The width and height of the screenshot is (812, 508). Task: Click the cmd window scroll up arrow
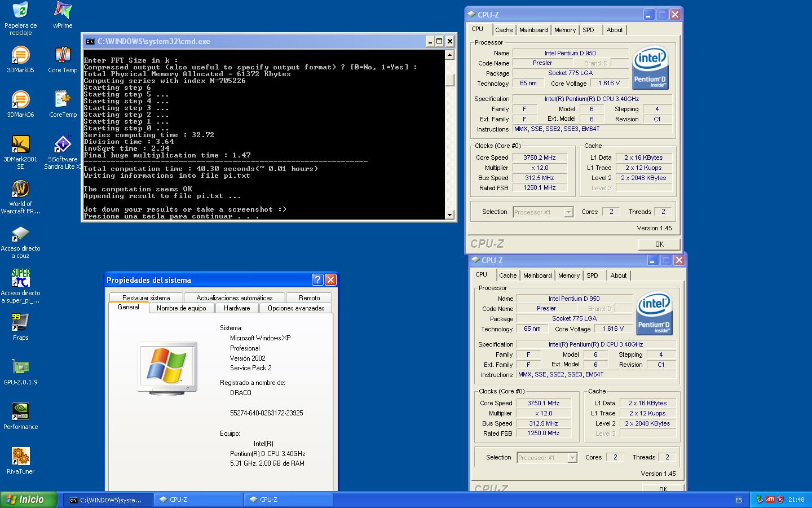pyautogui.click(x=449, y=55)
